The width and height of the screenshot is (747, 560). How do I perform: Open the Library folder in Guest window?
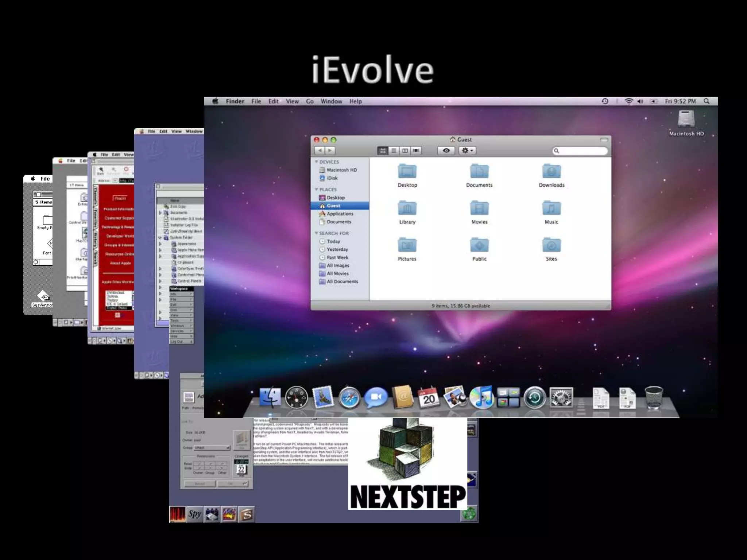point(407,208)
